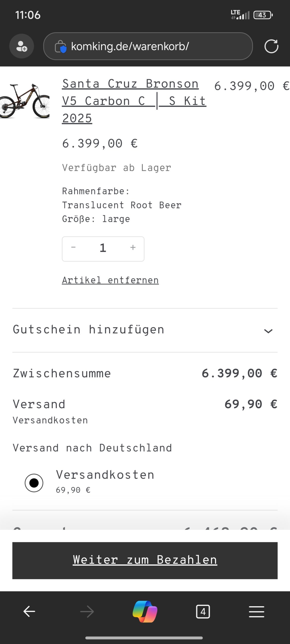Screen dimensions: 290x644
Task: Open the Copilot assistant icon
Action: click(x=145, y=612)
